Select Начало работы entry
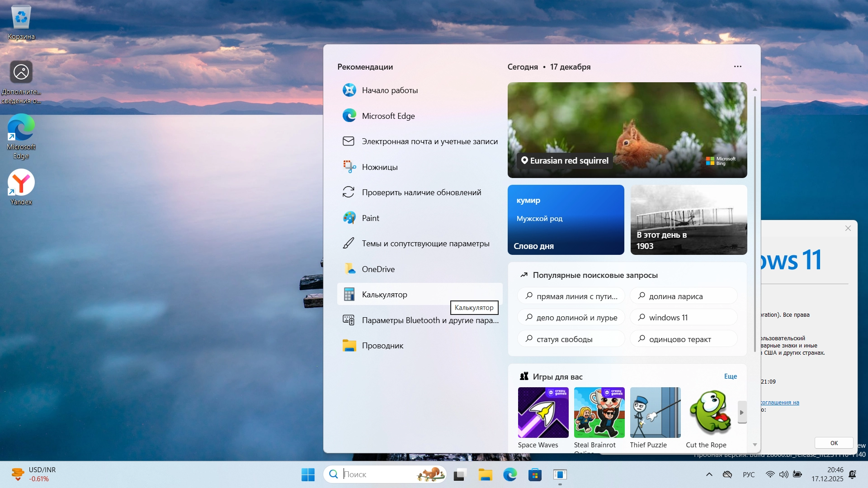 390,90
